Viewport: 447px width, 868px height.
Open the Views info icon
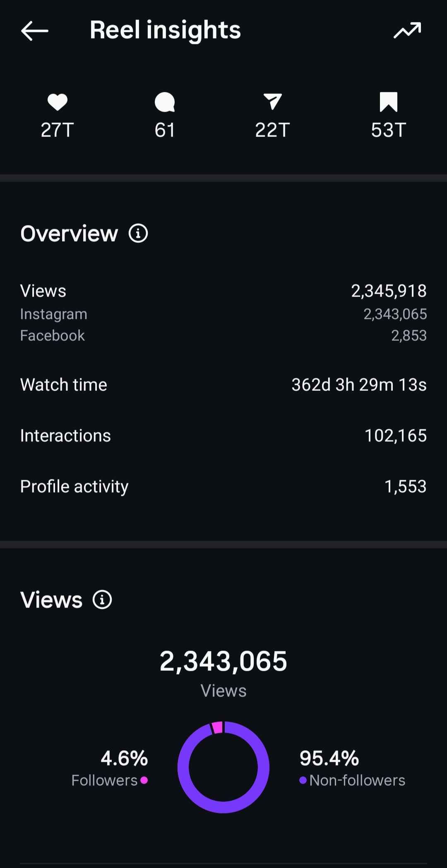click(x=102, y=600)
